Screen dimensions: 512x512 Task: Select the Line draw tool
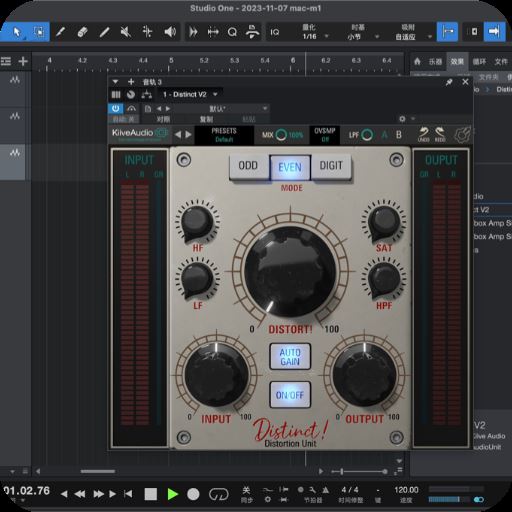104,32
